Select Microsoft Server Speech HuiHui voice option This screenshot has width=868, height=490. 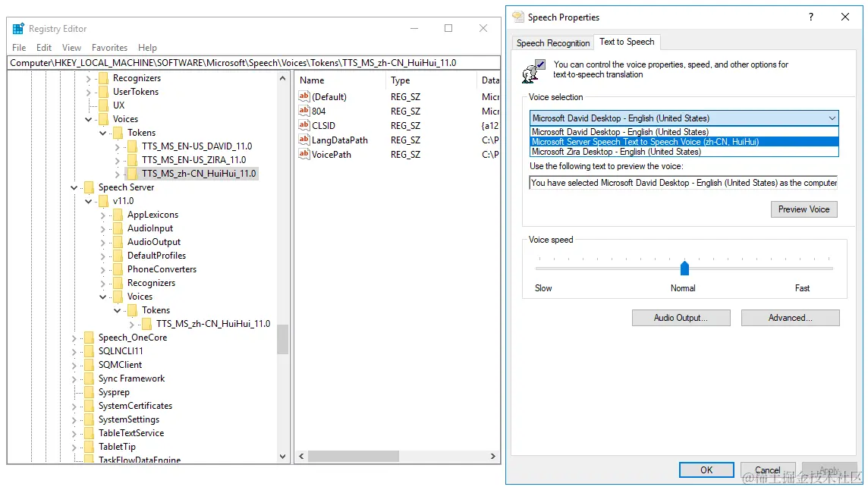pyautogui.click(x=684, y=142)
